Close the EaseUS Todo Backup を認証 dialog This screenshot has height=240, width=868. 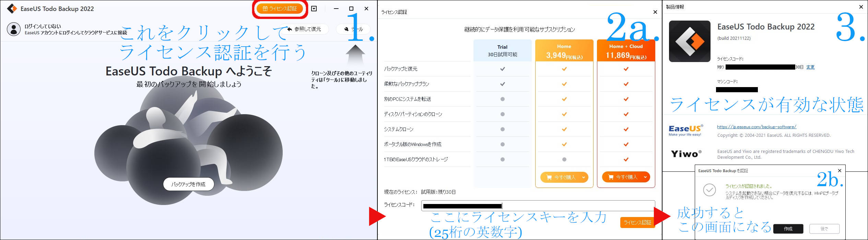click(840, 170)
